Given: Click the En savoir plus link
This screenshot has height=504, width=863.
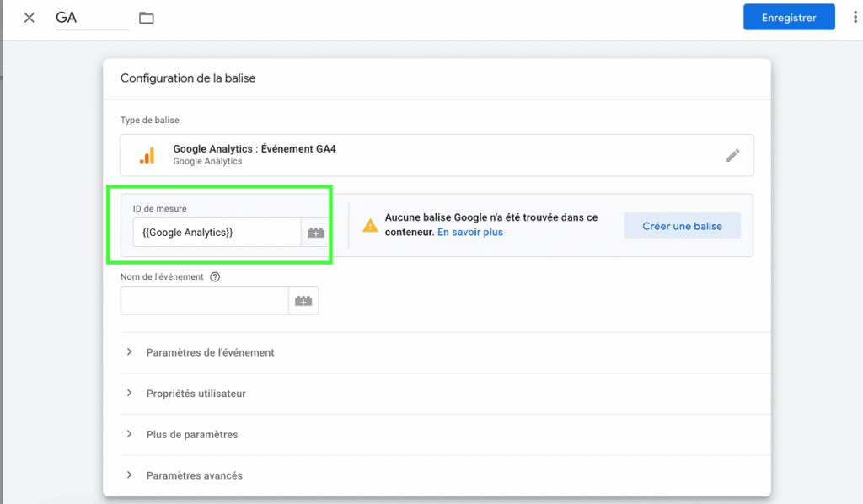Looking at the screenshot, I should point(470,232).
